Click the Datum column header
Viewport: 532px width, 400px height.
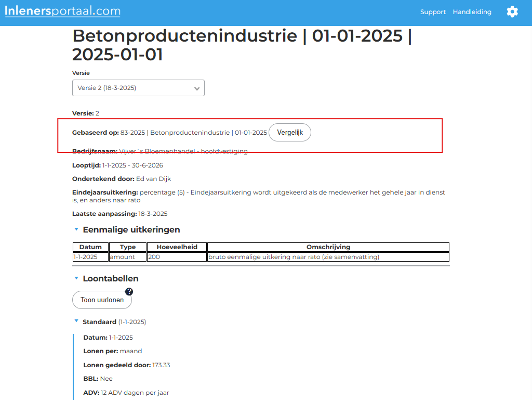click(x=90, y=247)
